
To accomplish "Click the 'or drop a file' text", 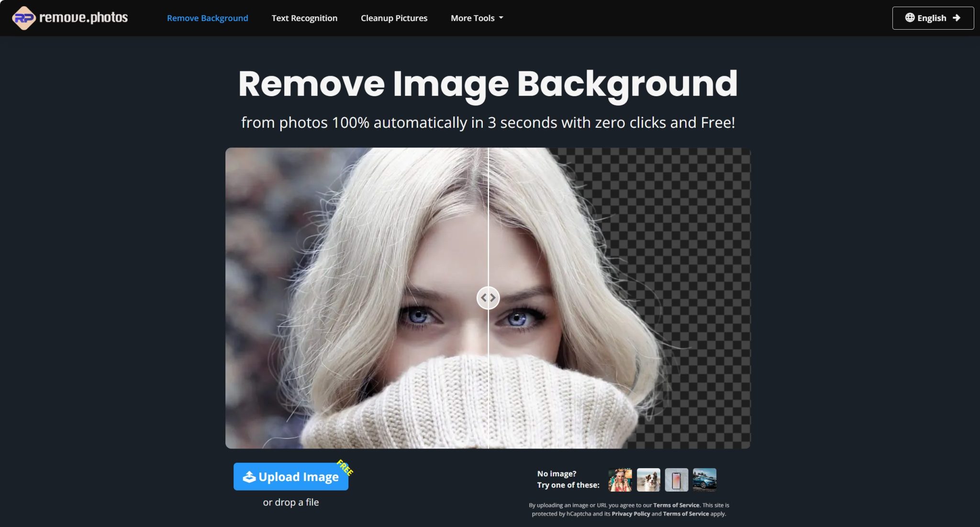I will click(x=290, y=502).
